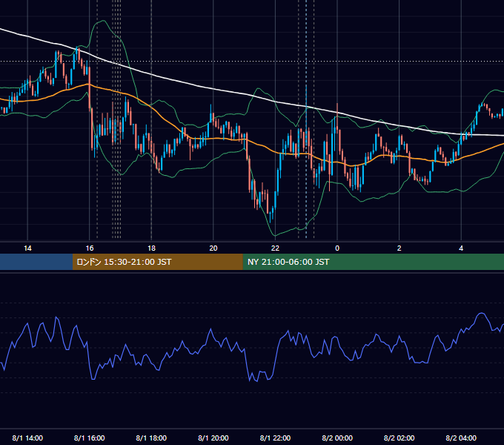Click the ロンドン 15:30-21:00 JST session bar

pyautogui.click(x=157, y=262)
